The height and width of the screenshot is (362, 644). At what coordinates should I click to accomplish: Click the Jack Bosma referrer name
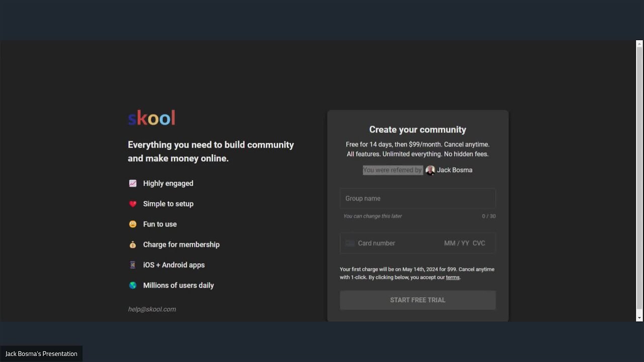(x=455, y=170)
